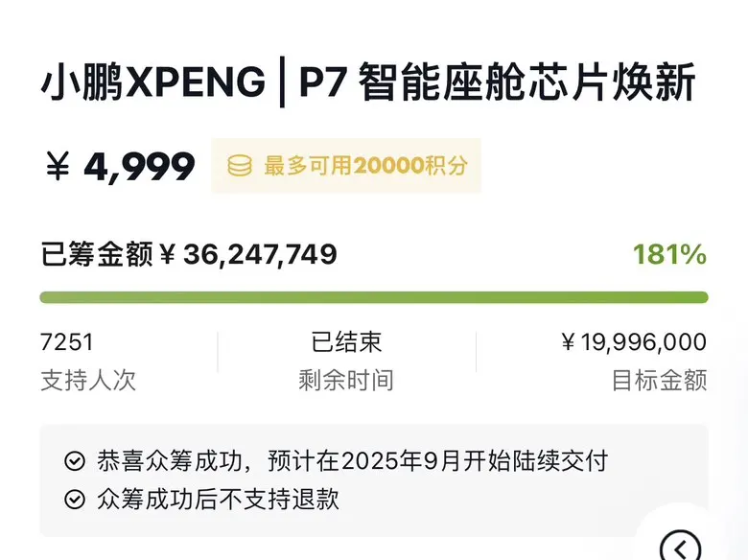The height and width of the screenshot is (560, 748).
Task: Click the green funding progress bar
Action: (x=374, y=297)
